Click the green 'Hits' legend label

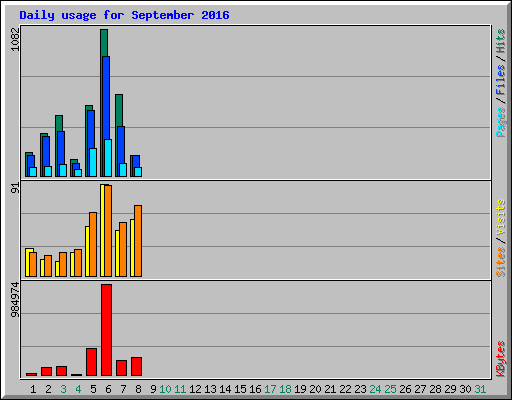[500, 41]
